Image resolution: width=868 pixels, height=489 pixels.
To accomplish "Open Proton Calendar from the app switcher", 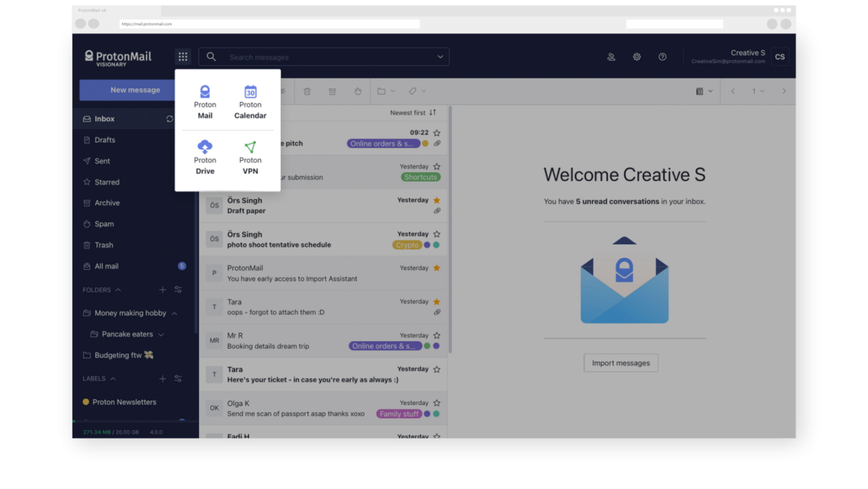I will click(x=250, y=102).
